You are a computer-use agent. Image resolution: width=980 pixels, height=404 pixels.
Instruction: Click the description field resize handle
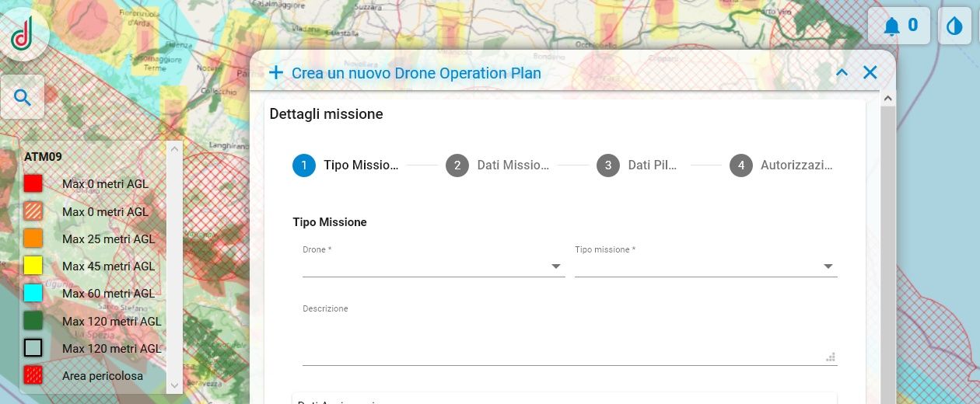[x=831, y=357]
